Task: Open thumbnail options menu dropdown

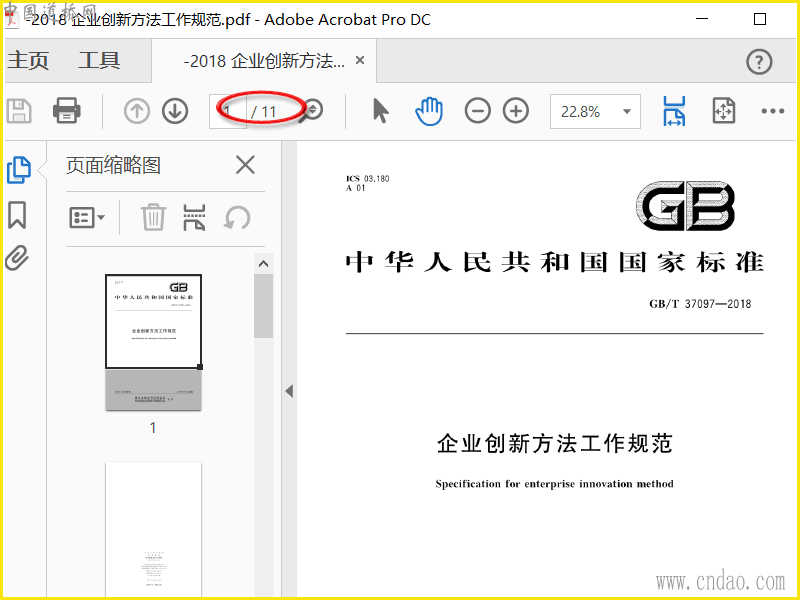Action: click(x=87, y=218)
